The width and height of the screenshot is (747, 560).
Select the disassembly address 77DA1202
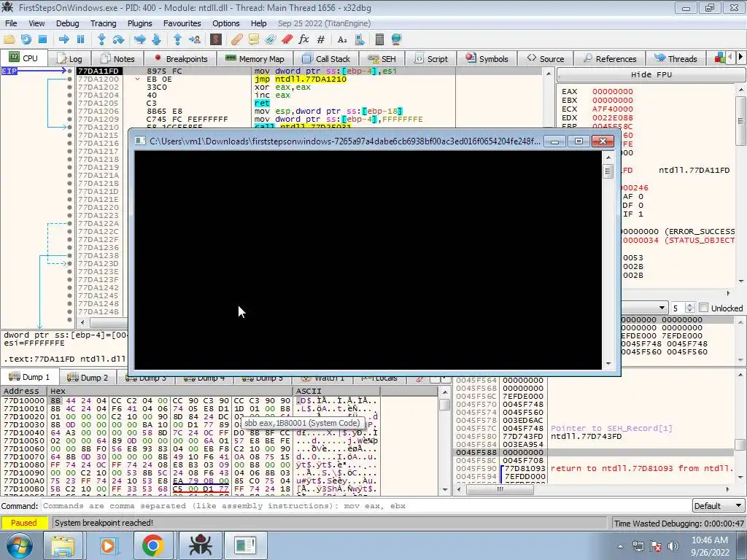pos(98,87)
